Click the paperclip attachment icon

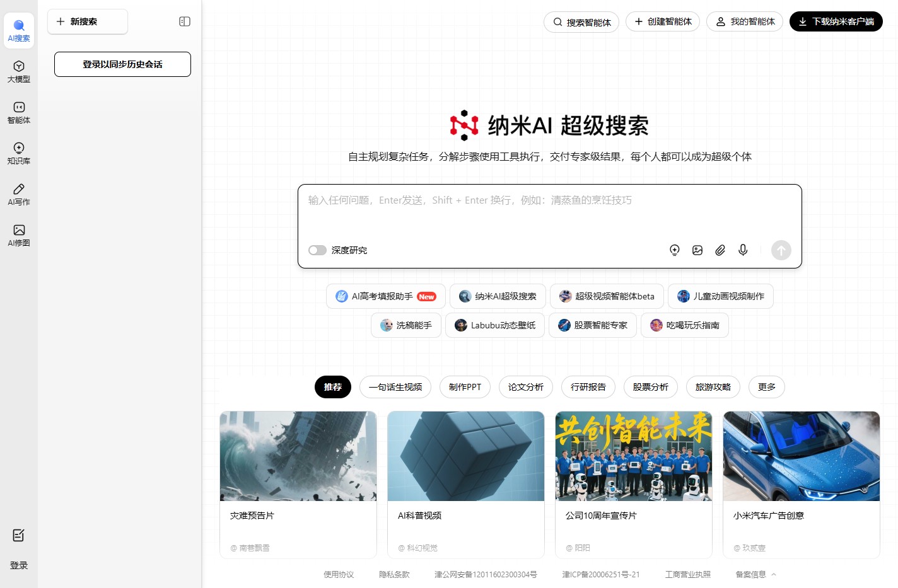coord(720,250)
